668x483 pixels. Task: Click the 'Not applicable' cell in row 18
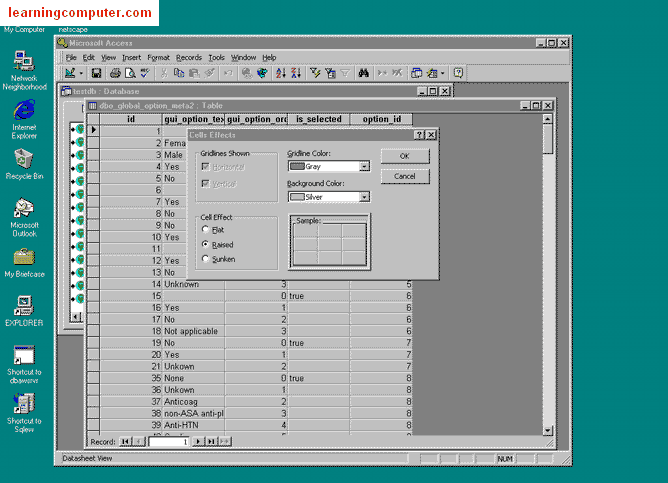click(x=193, y=331)
